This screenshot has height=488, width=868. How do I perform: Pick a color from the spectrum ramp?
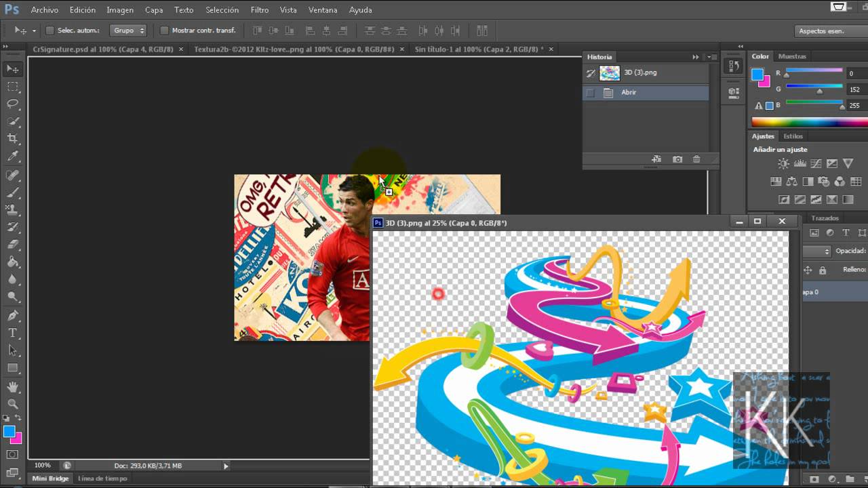(809, 123)
